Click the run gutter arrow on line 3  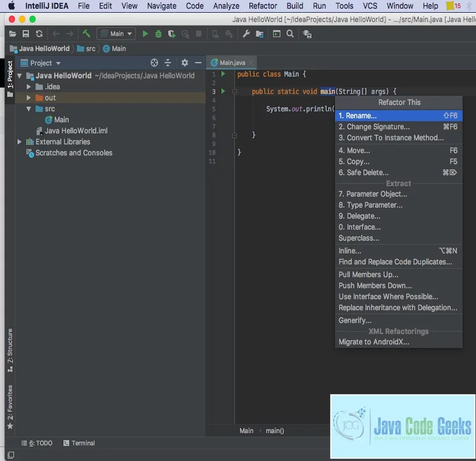coord(223,91)
